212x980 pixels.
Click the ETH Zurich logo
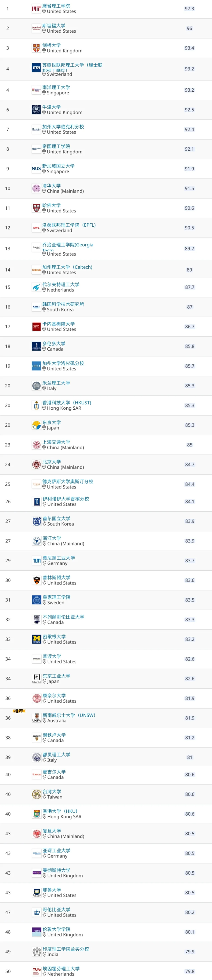(36, 68)
